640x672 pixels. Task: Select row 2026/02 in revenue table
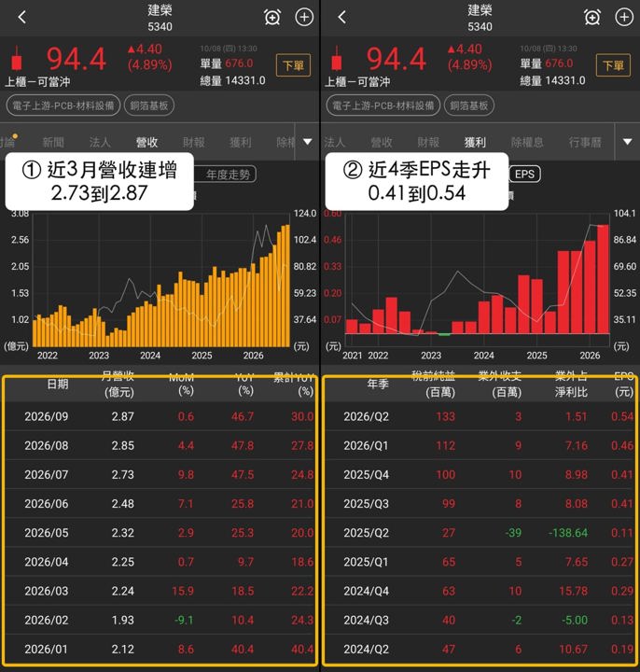pos(160,621)
